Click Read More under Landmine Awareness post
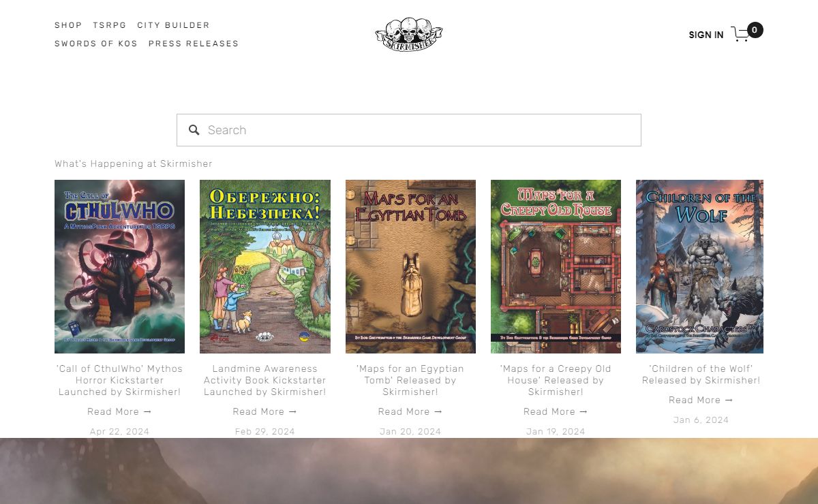This screenshot has height=504, width=818. coord(264,411)
